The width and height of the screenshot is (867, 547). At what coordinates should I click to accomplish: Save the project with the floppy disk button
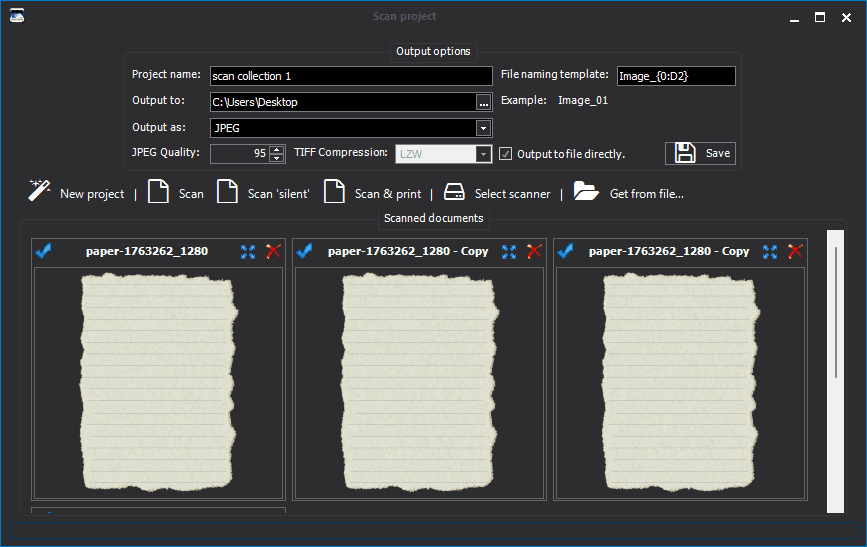tap(700, 153)
